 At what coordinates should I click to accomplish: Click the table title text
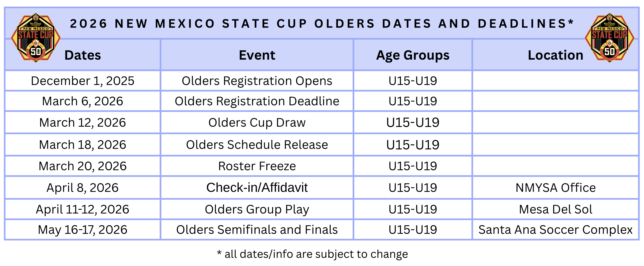tap(322, 24)
